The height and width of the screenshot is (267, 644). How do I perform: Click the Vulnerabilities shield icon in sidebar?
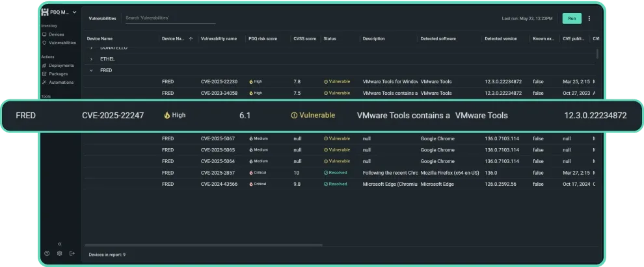tap(44, 43)
